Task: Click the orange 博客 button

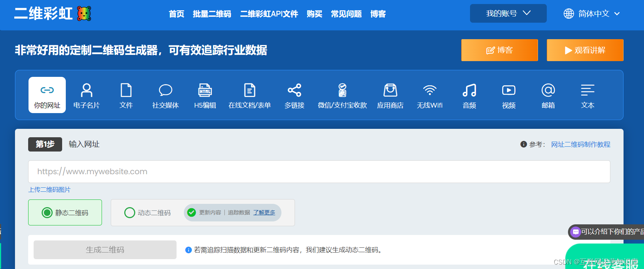Action: point(500,50)
